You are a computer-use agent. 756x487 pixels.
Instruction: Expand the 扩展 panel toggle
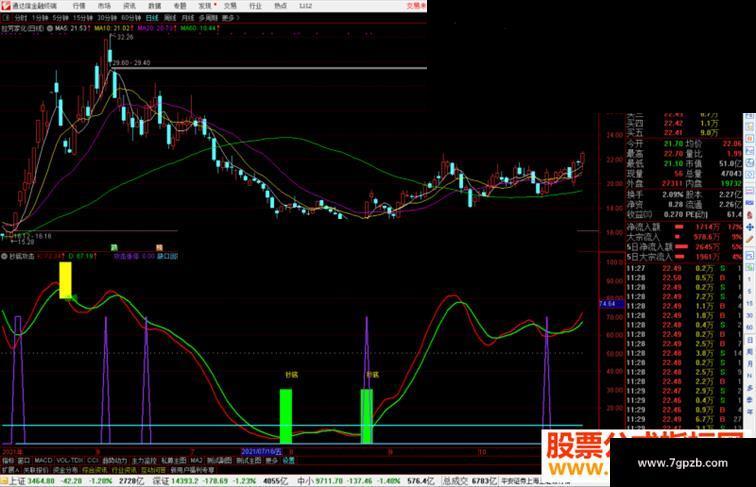(10, 470)
